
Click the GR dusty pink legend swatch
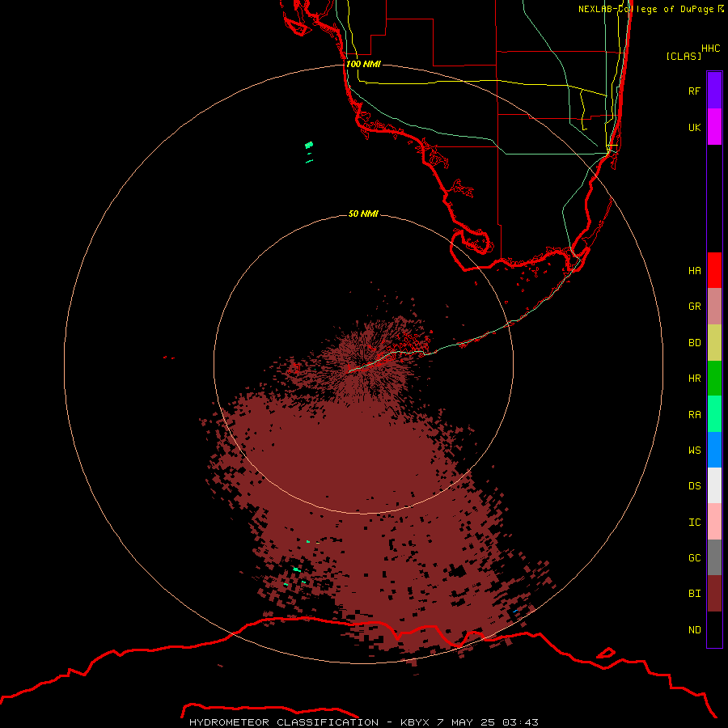(x=714, y=307)
